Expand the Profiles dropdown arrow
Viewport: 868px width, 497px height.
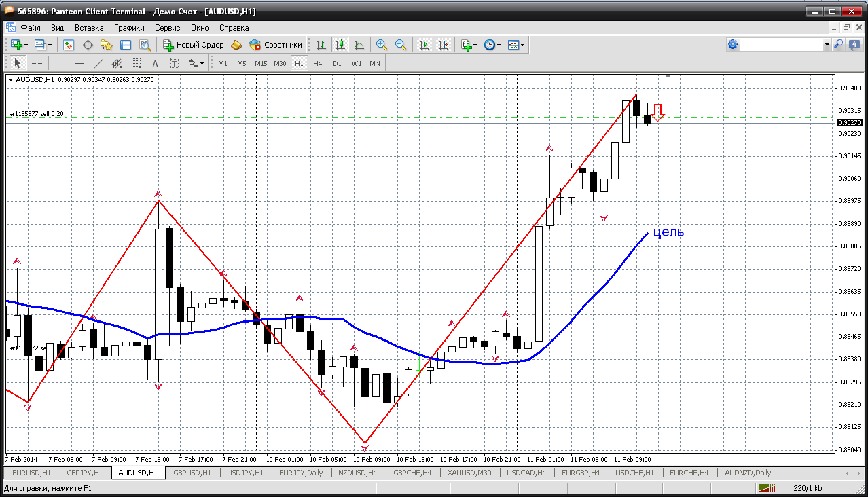pos(50,45)
